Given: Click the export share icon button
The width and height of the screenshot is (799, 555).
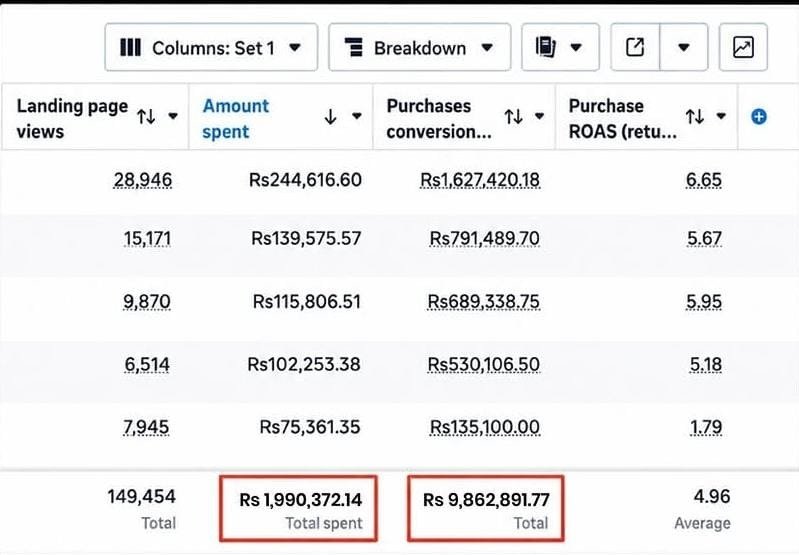Looking at the screenshot, I should pos(635,47).
